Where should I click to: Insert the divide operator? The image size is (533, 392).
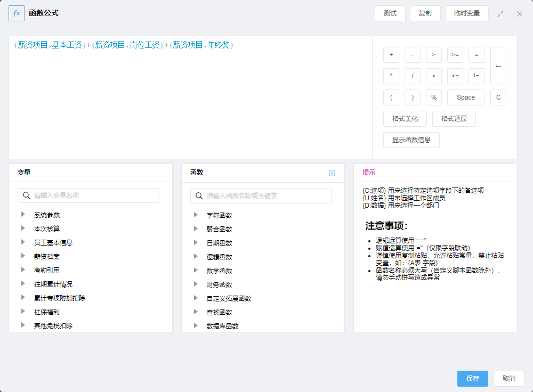tap(413, 76)
